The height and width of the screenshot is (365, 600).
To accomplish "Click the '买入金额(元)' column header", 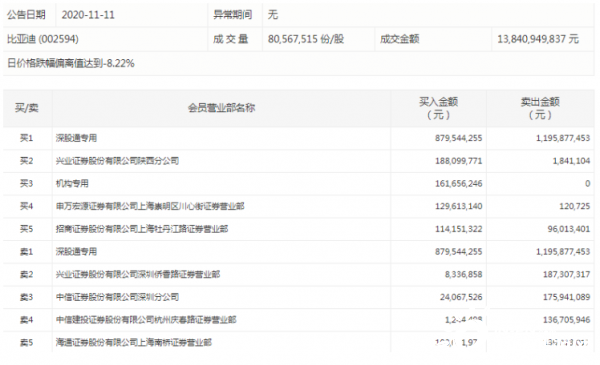I will pyautogui.click(x=439, y=108).
